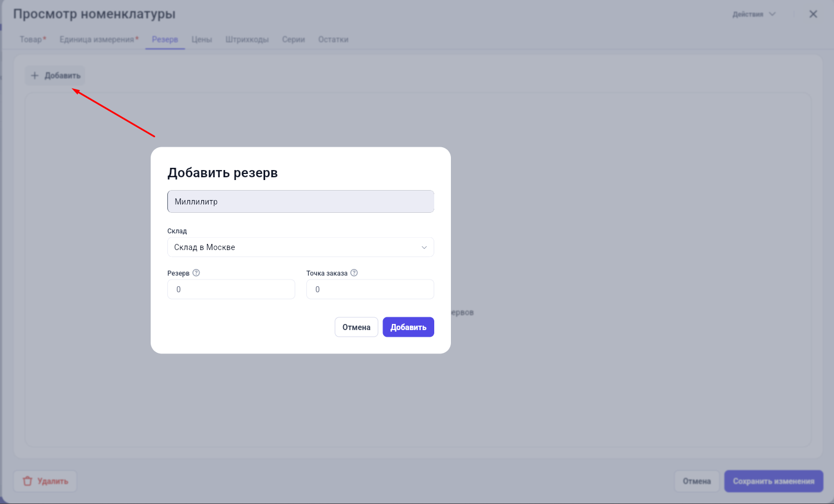Select the Резерв tab
The image size is (834, 504).
click(x=165, y=39)
